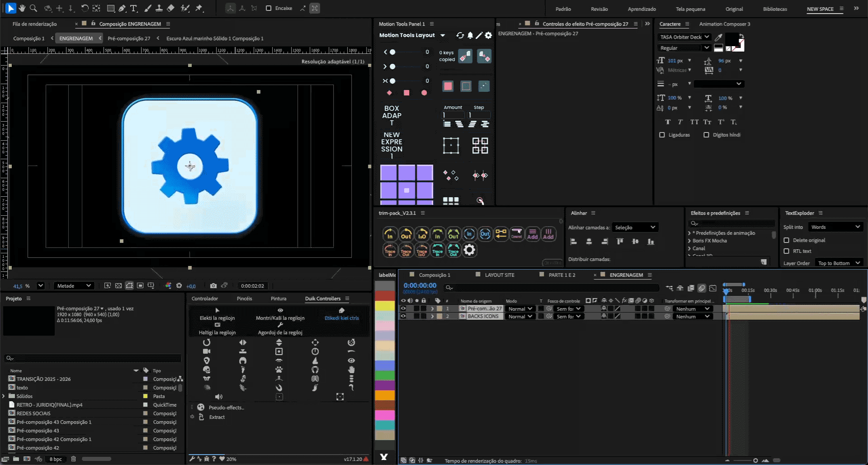The height and width of the screenshot is (465, 868).
Task: Select the Zoom magnifier tool
Action: 33,8
